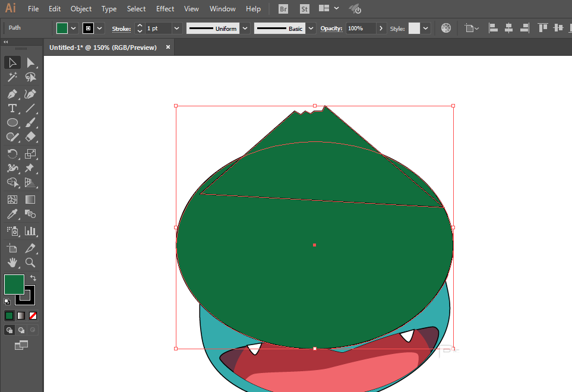
Task: Pick the Paintbrush tool
Action: click(x=30, y=122)
